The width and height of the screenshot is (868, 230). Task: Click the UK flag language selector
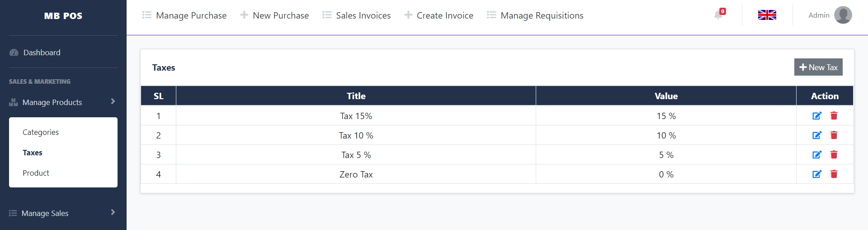767,15
